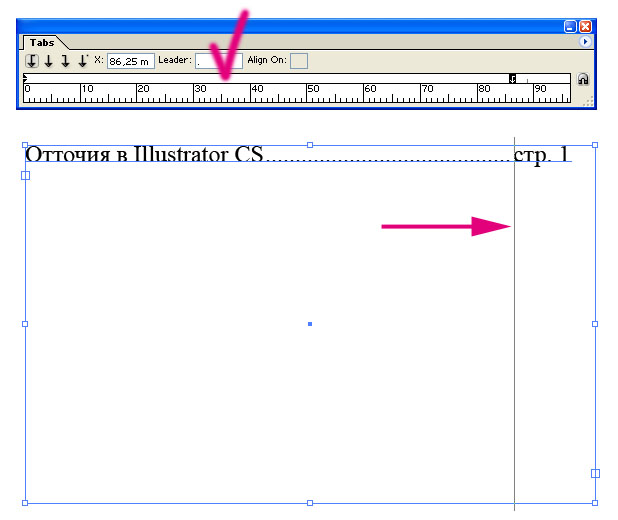Click the magnet icon to position panel above text
The width and height of the screenshot is (618, 520).
click(x=583, y=79)
